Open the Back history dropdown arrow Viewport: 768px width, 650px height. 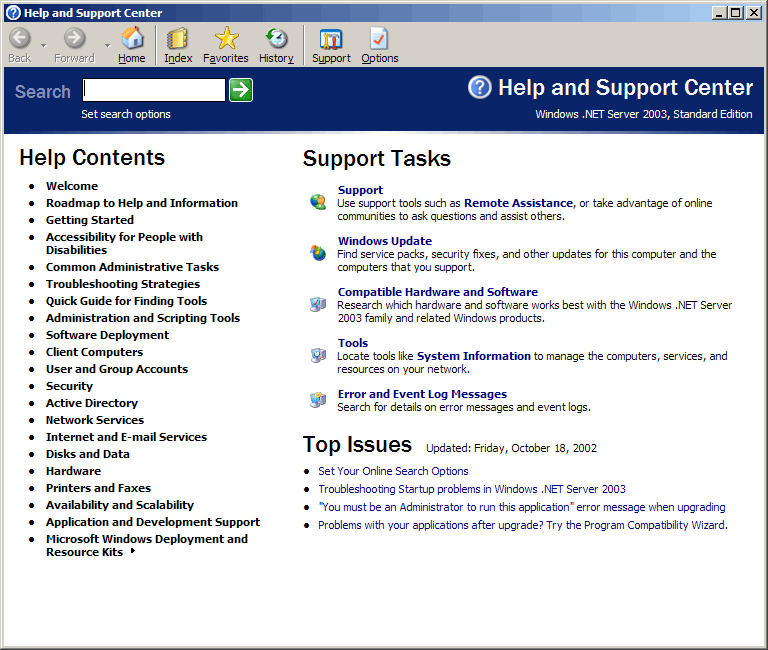point(44,46)
